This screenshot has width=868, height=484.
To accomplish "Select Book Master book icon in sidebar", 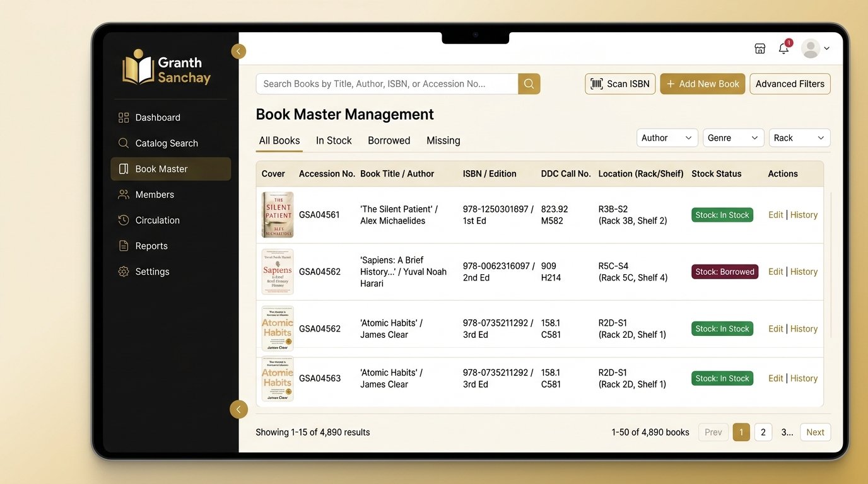I will point(124,169).
